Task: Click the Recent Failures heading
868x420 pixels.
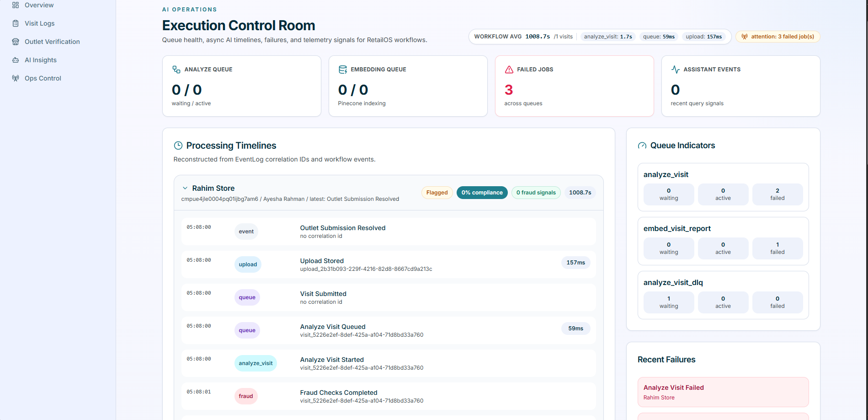Action: [666, 360]
